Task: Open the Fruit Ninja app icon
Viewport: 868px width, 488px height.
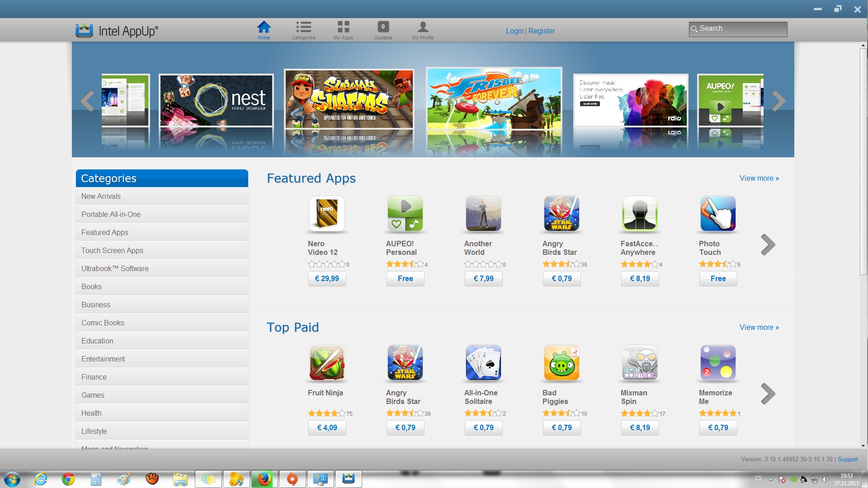Action: [327, 363]
